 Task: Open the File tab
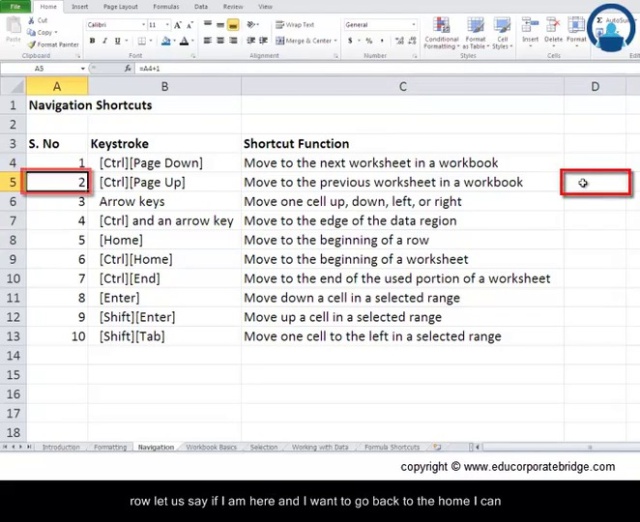[x=15, y=7]
